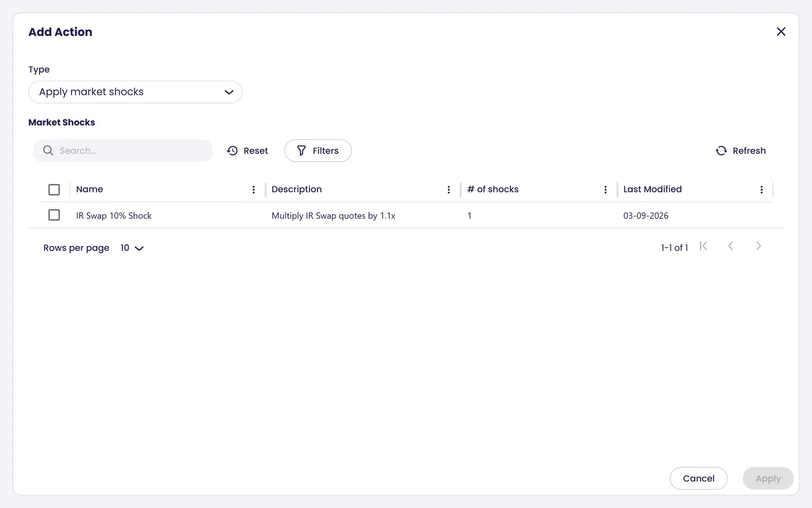The image size is (812, 508).
Task: Click the 1-1 of 1 pagination text
Action: pyautogui.click(x=674, y=248)
